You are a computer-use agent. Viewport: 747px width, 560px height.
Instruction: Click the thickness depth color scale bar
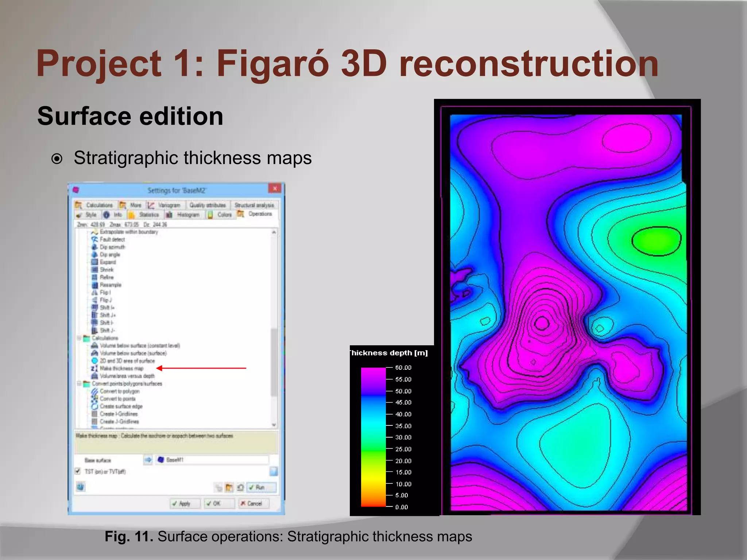(373, 437)
